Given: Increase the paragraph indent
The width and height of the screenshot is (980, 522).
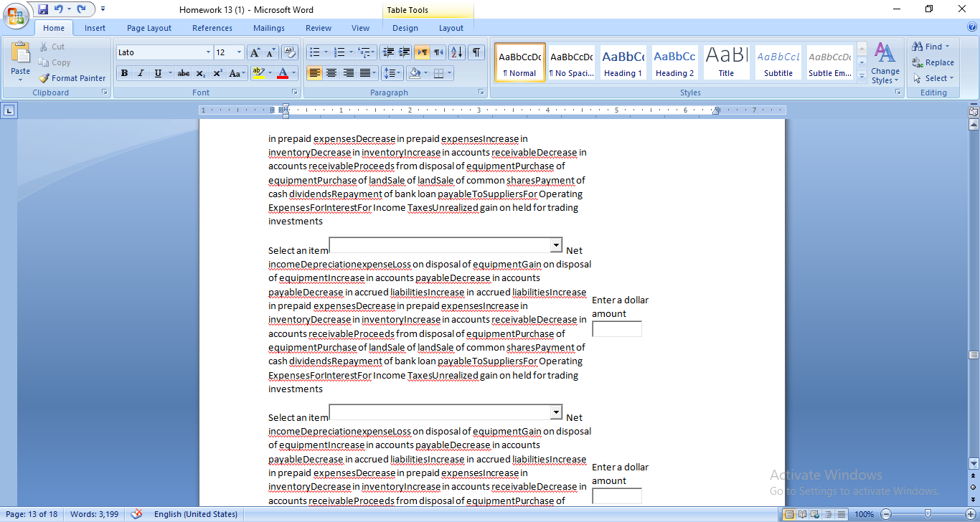Looking at the screenshot, I should click(405, 52).
